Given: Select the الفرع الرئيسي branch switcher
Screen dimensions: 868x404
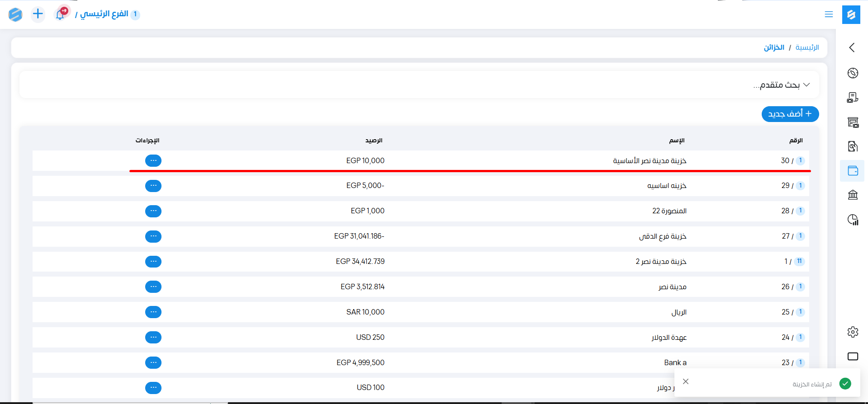Looking at the screenshot, I should coord(104,14).
